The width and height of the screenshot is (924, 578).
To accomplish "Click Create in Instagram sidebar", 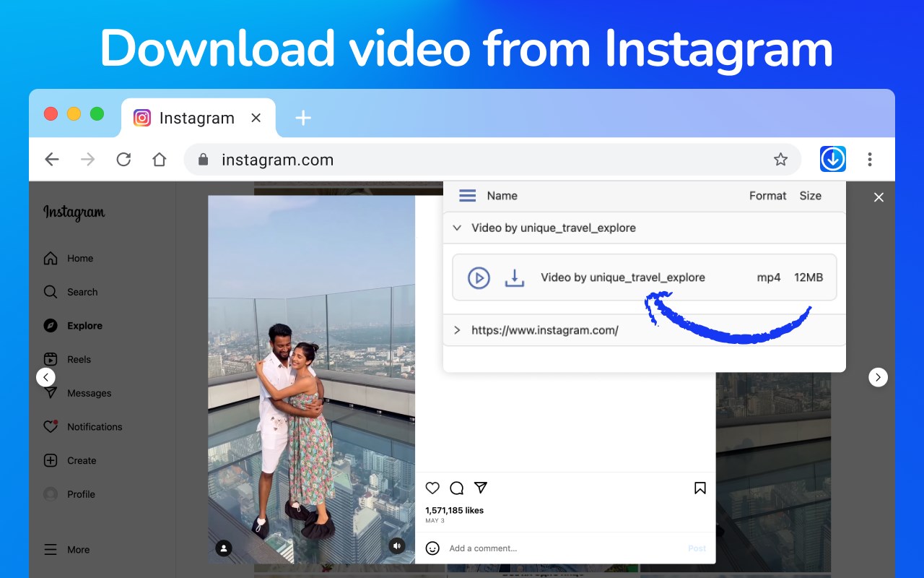I will pos(82,461).
